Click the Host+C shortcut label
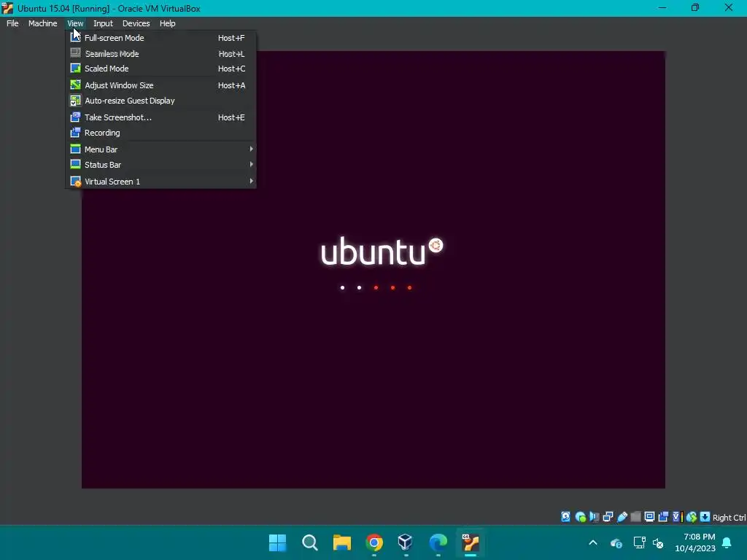This screenshot has height=560, width=747. pos(231,69)
